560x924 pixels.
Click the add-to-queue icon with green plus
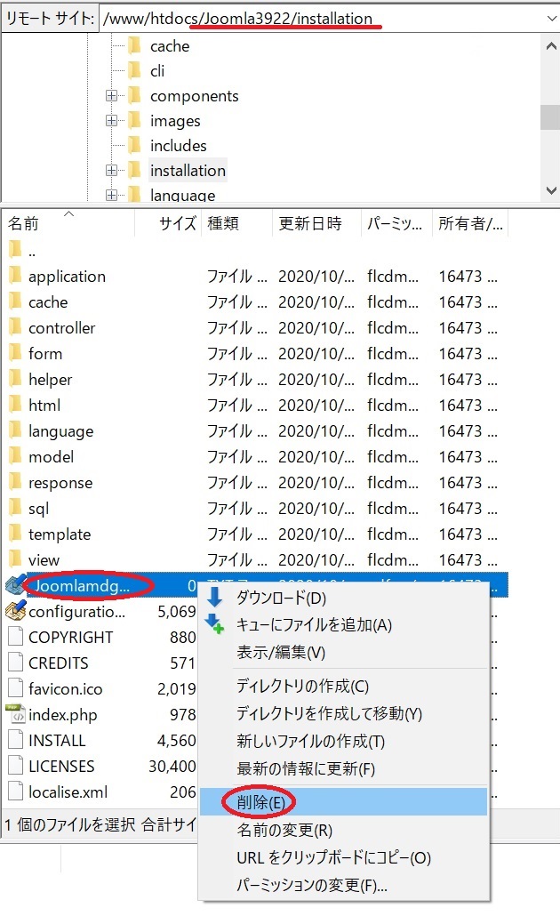[x=213, y=624]
